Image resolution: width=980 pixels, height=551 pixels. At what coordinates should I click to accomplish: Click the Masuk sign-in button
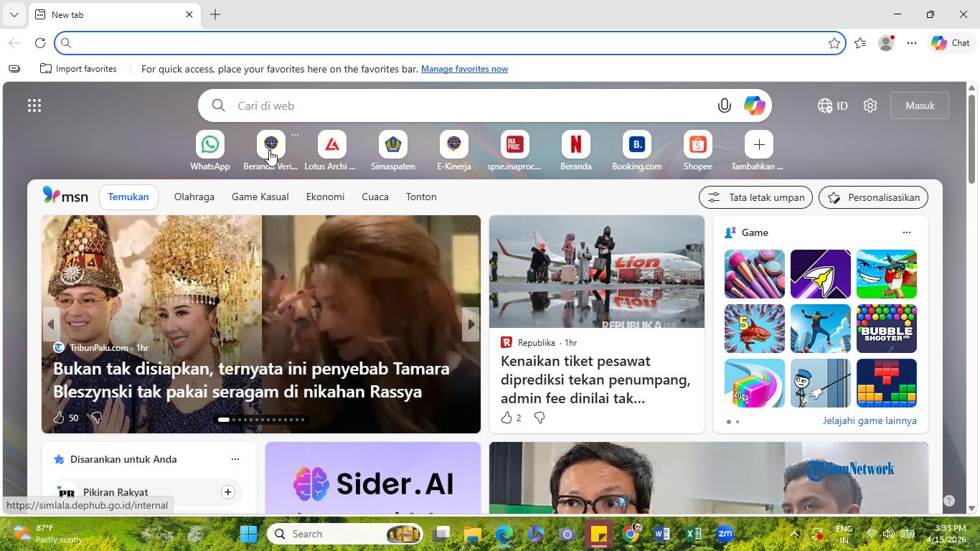click(x=920, y=105)
